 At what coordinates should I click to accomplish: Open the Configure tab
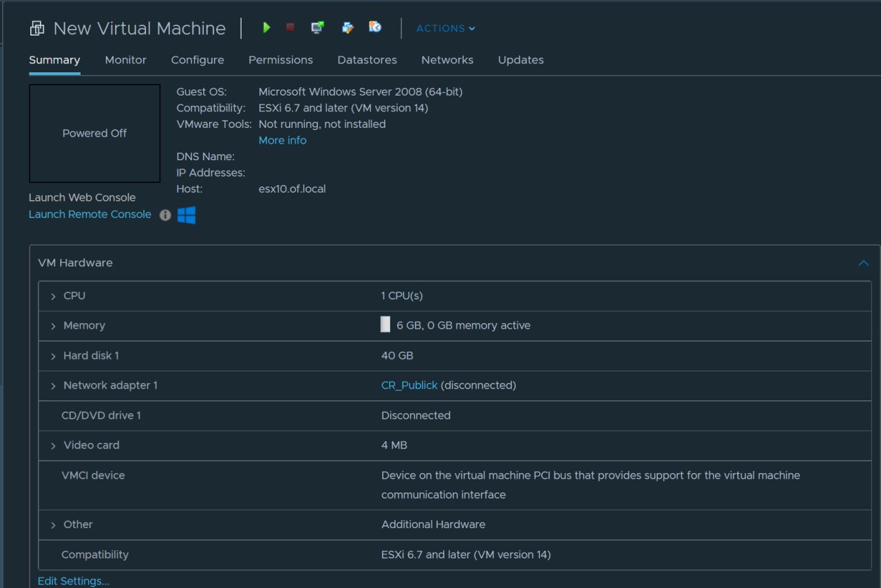[x=198, y=60]
